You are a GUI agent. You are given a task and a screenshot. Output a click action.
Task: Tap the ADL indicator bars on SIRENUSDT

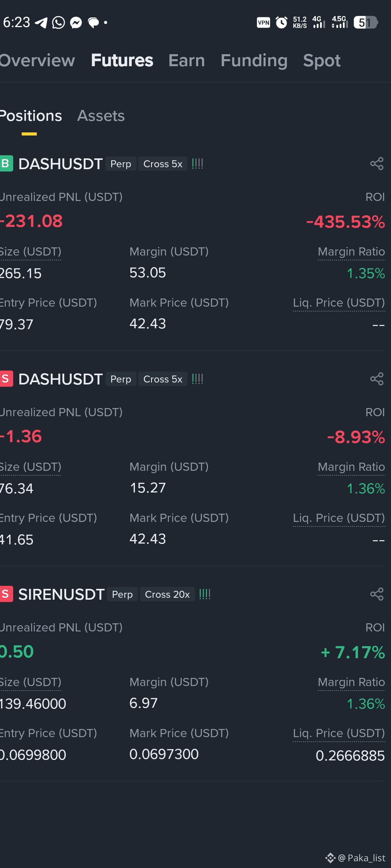pos(205,594)
